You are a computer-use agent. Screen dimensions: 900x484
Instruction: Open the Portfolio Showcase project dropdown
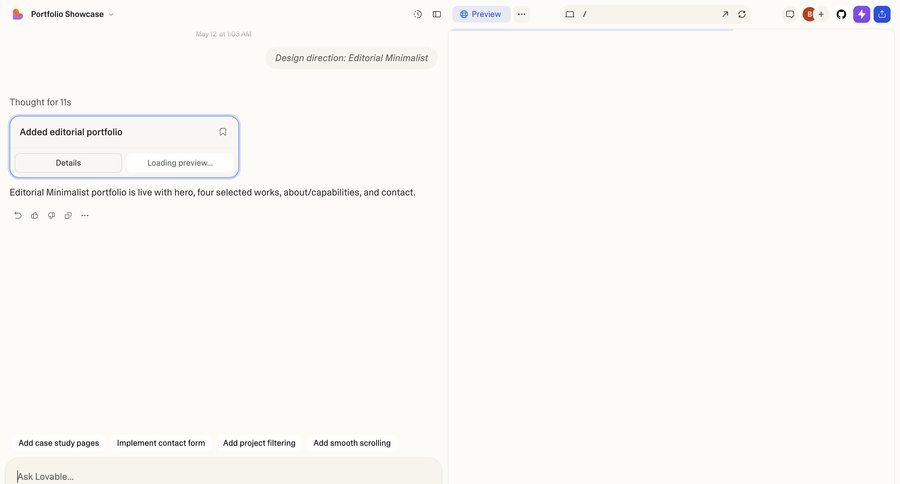[x=72, y=14]
